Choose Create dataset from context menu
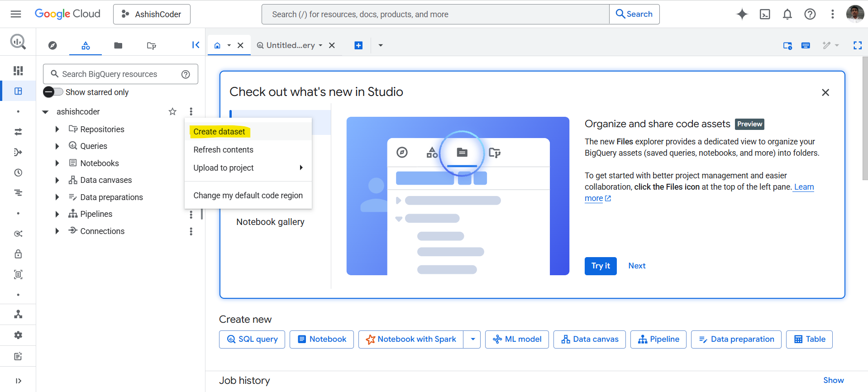 coord(248,131)
